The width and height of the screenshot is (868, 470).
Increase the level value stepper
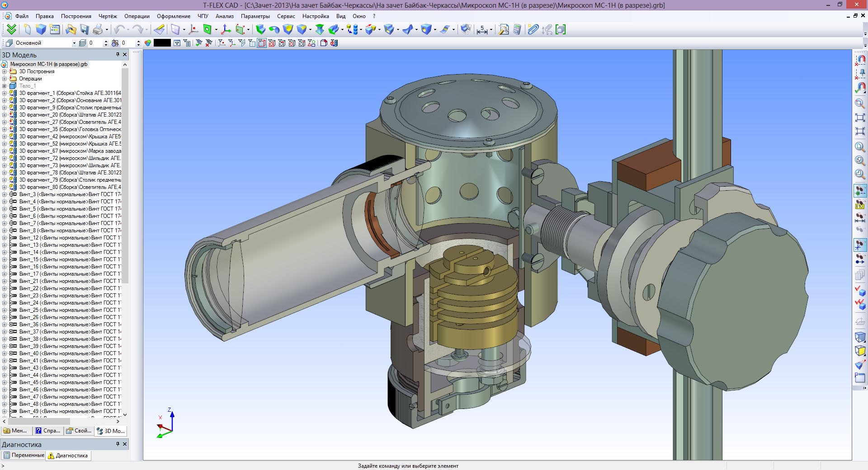click(106, 41)
